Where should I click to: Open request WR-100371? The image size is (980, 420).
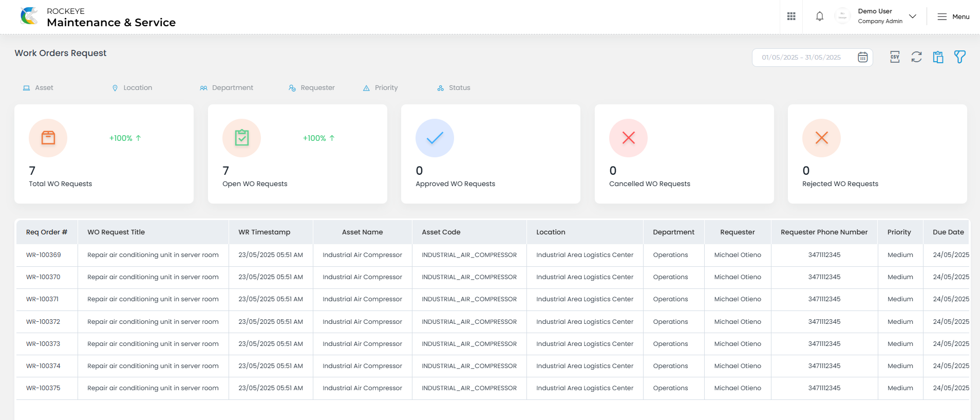click(x=43, y=299)
